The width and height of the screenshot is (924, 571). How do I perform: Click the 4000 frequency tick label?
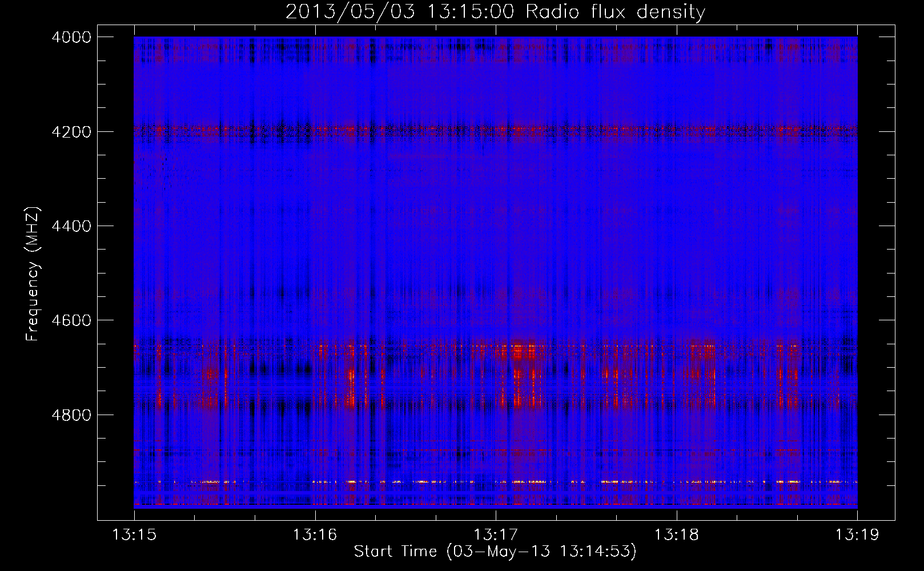tap(71, 37)
